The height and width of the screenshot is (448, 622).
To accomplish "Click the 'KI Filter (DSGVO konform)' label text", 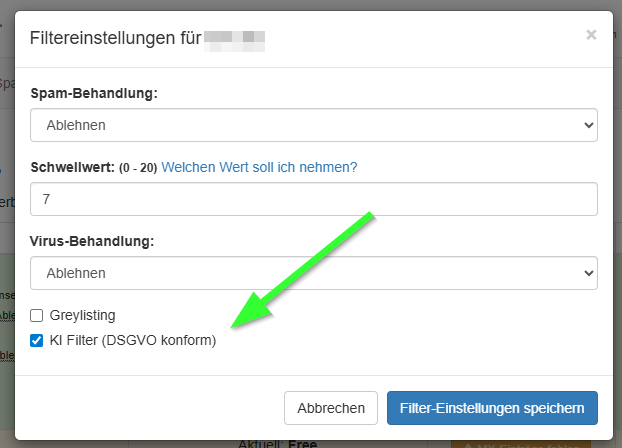I will point(132,340).
